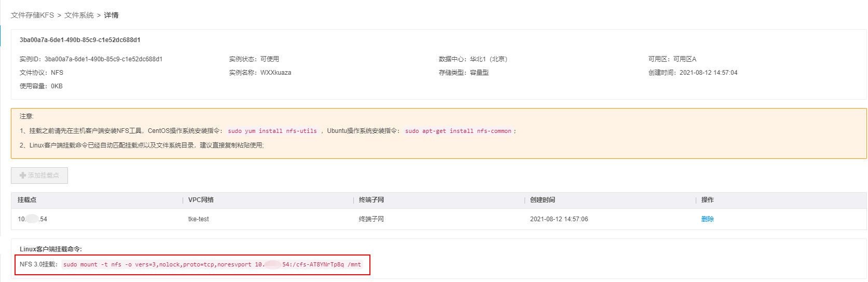Click the 2021-08-12 14:57:06 table cell
868x282 pixels.
559,219
